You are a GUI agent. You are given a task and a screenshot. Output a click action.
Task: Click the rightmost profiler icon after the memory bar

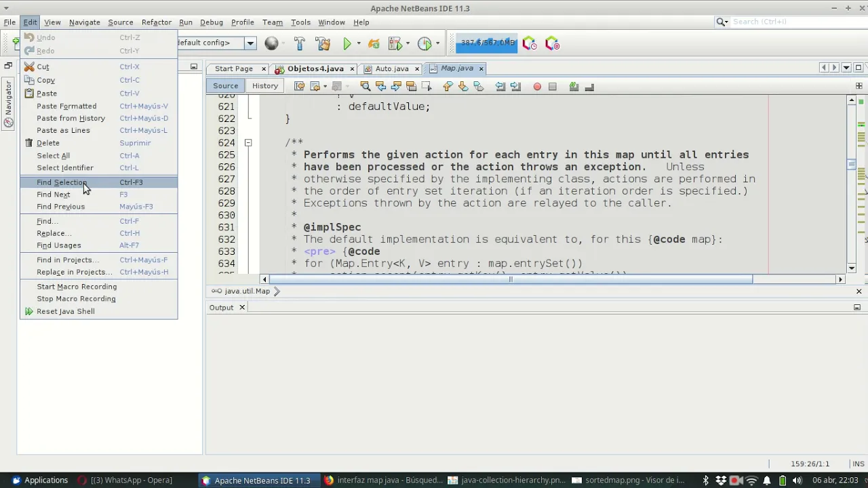(x=552, y=43)
